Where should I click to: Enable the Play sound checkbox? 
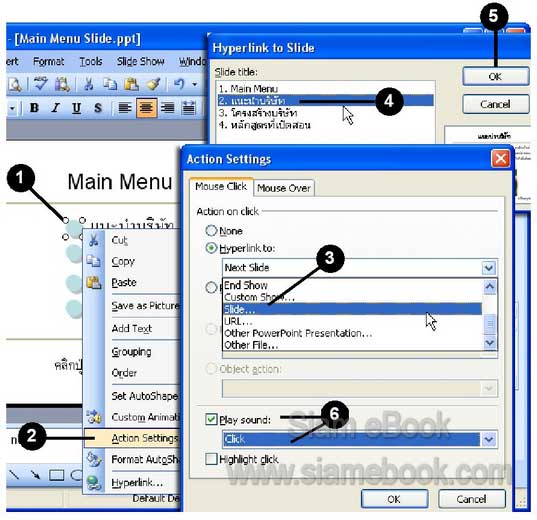[211, 419]
